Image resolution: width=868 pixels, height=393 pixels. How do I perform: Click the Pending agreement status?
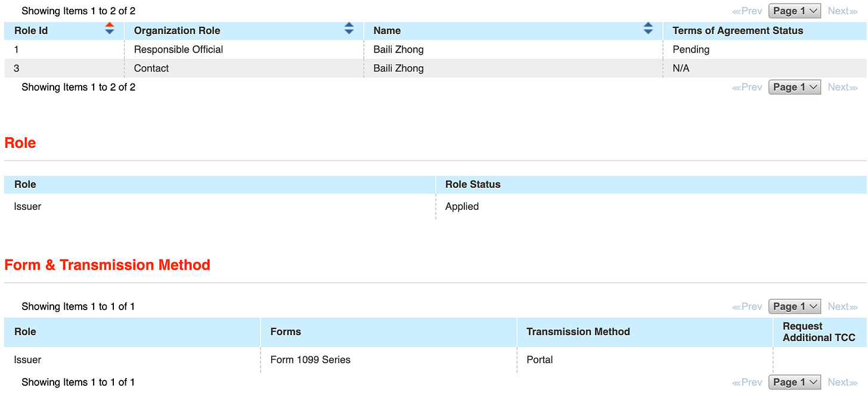point(690,49)
